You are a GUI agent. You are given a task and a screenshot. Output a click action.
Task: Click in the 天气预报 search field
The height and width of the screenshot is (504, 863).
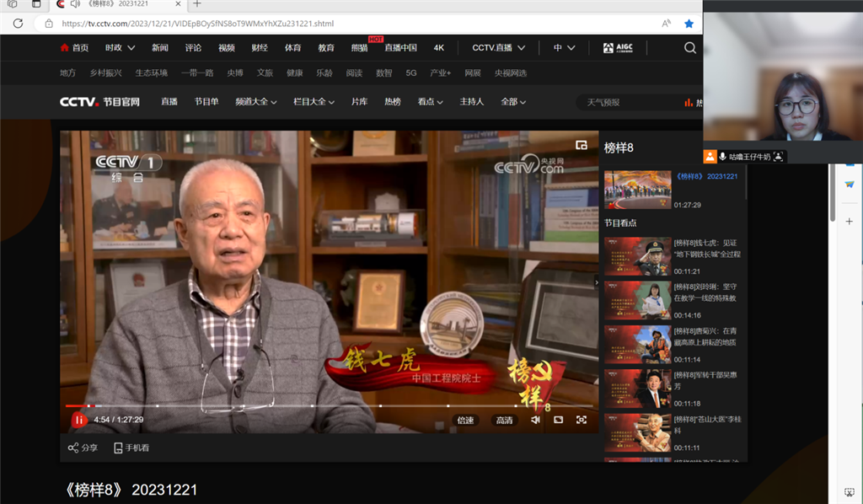tap(630, 102)
